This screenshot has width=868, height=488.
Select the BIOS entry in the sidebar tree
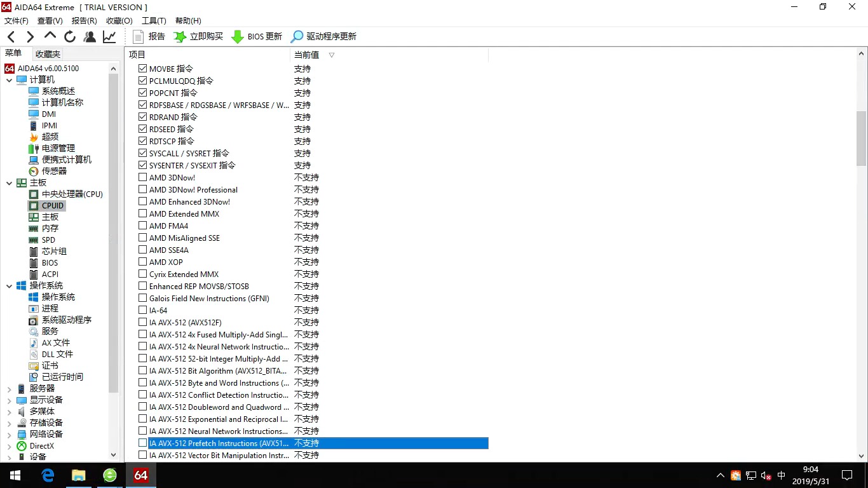[x=43, y=262]
